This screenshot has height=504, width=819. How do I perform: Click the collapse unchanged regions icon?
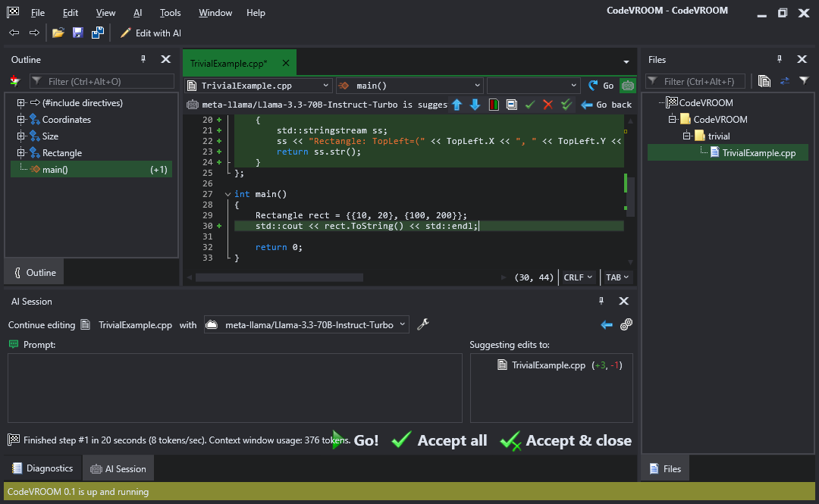coord(512,105)
